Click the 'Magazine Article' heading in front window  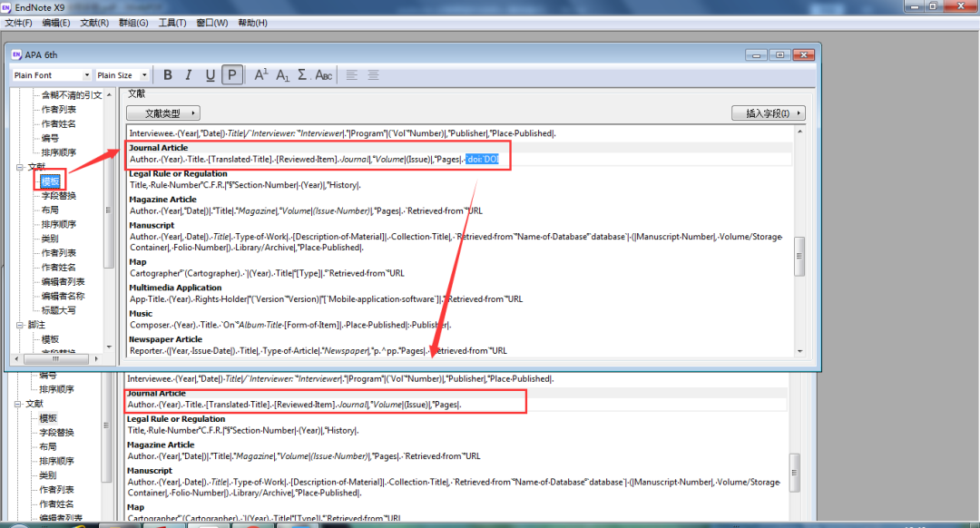pyautogui.click(x=162, y=200)
